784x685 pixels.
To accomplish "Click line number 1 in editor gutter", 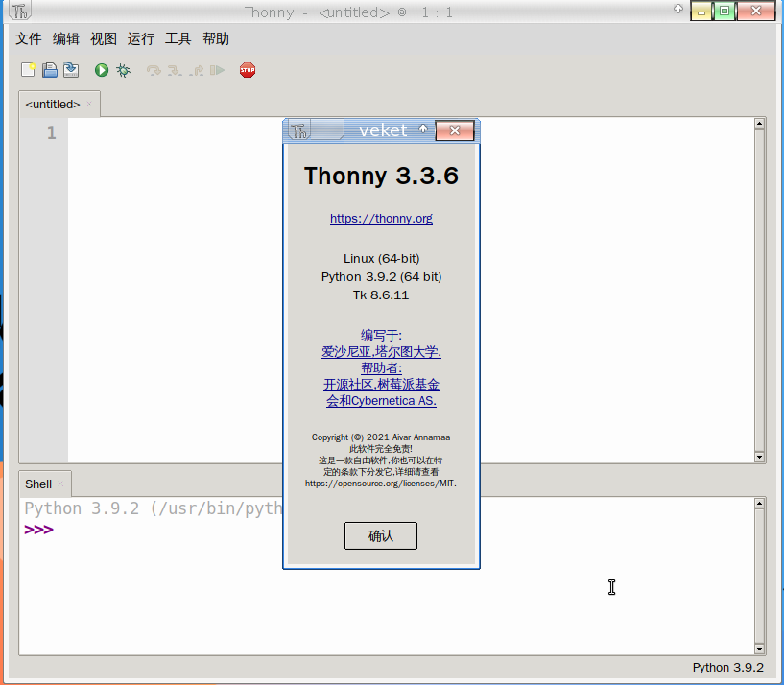I will tap(52, 132).
